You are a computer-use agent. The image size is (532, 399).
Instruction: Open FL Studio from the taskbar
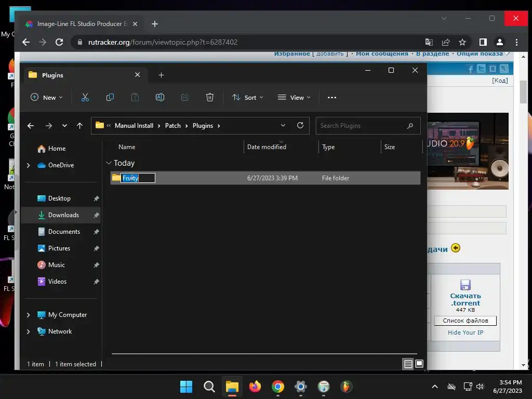click(x=346, y=387)
